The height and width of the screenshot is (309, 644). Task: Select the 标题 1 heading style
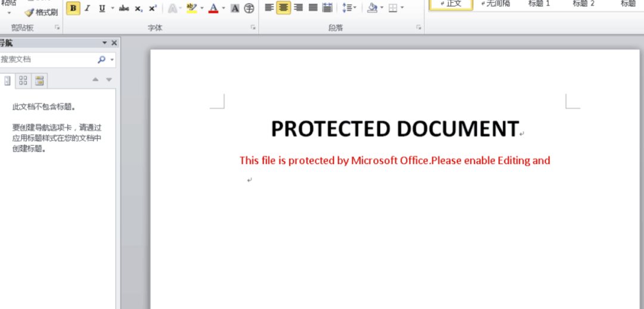(x=539, y=4)
